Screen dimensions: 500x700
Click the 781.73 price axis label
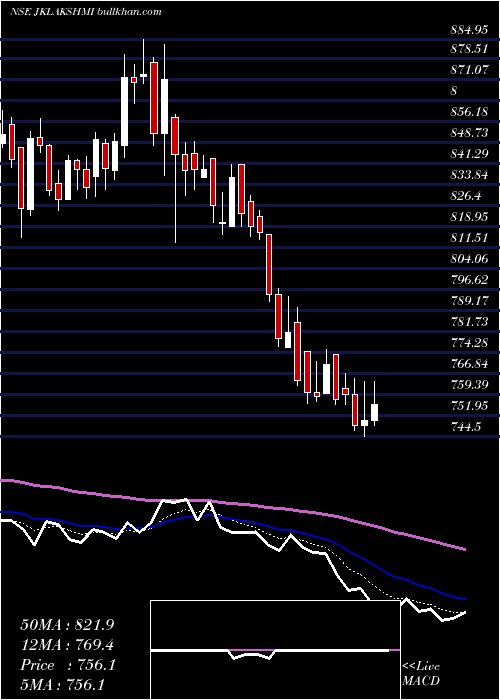tap(469, 322)
